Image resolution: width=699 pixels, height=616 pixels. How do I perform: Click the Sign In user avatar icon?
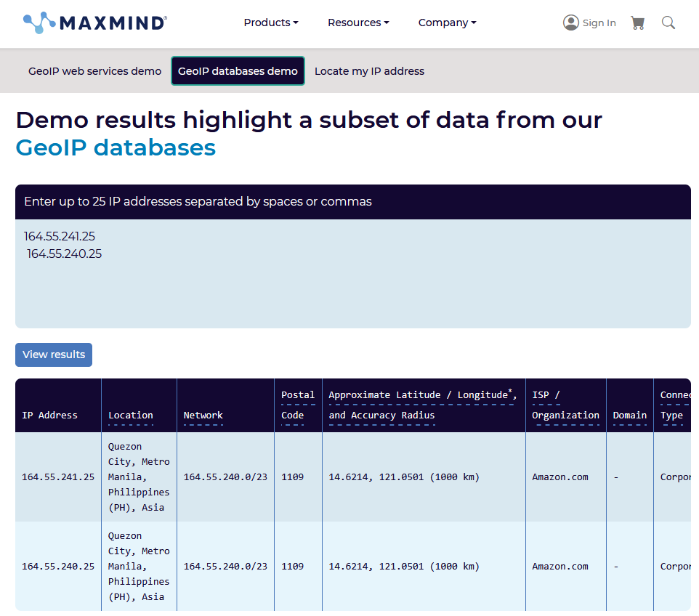click(x=571, y=22)
